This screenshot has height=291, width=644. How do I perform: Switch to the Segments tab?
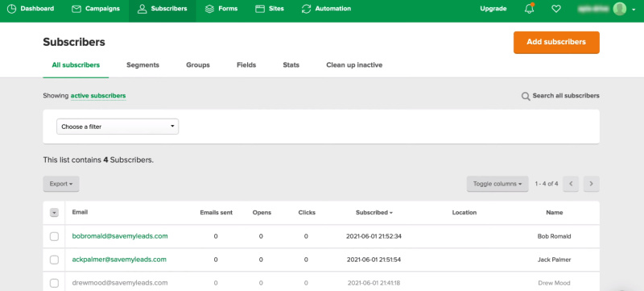pyautogui.click(x=142, y=65)
